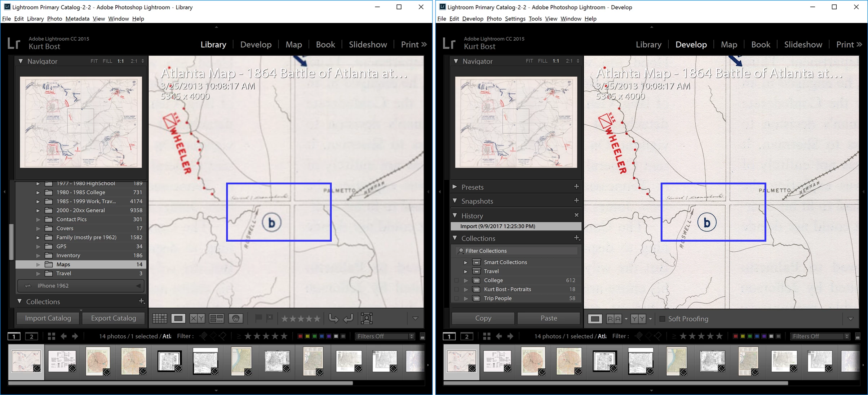868x395 pixels.
Task: Collapse the Snapshots panel in Develop
Action: pyautogui.click(x=455, y=201)
